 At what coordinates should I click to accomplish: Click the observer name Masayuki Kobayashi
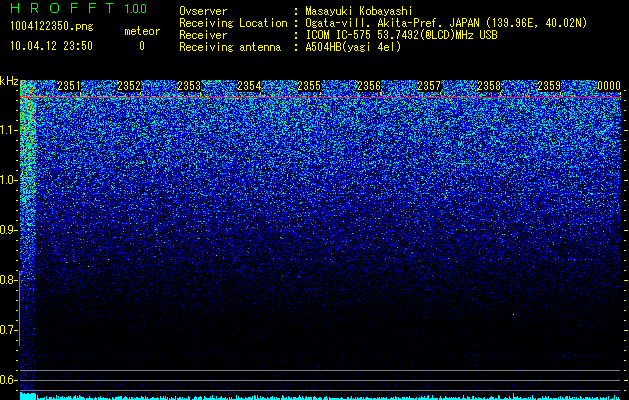click(359, 11)
